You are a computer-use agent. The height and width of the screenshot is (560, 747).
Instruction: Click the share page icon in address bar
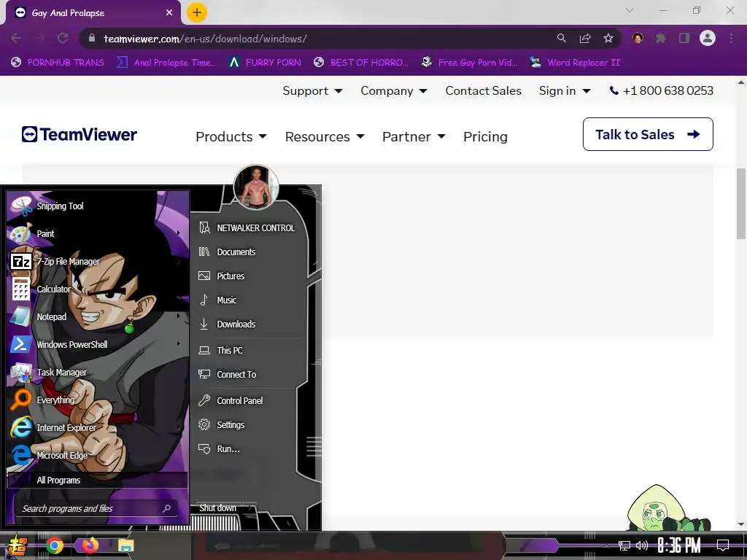tap(585, 39)
